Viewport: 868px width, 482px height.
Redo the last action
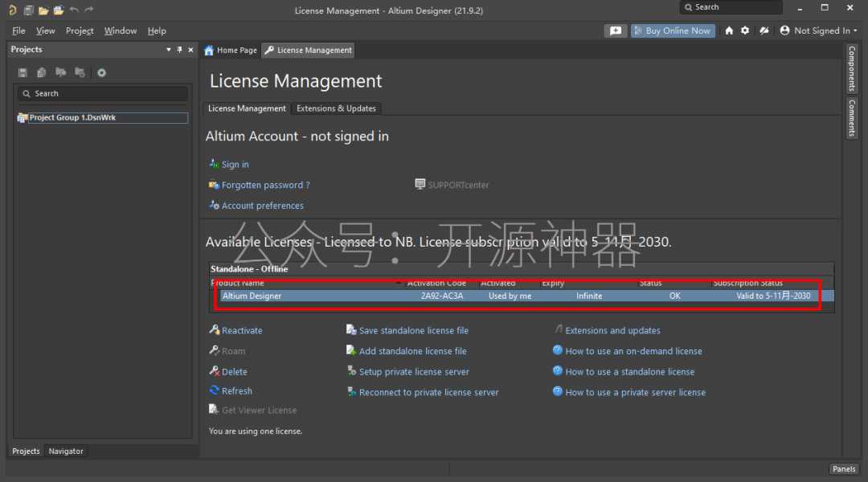[x=89, y=10]
